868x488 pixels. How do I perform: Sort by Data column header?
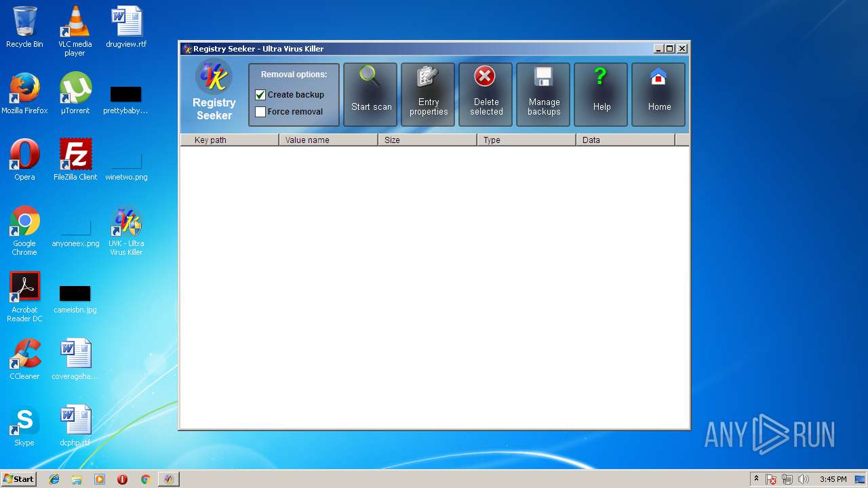pyautogui.click(x=626, y=140)
